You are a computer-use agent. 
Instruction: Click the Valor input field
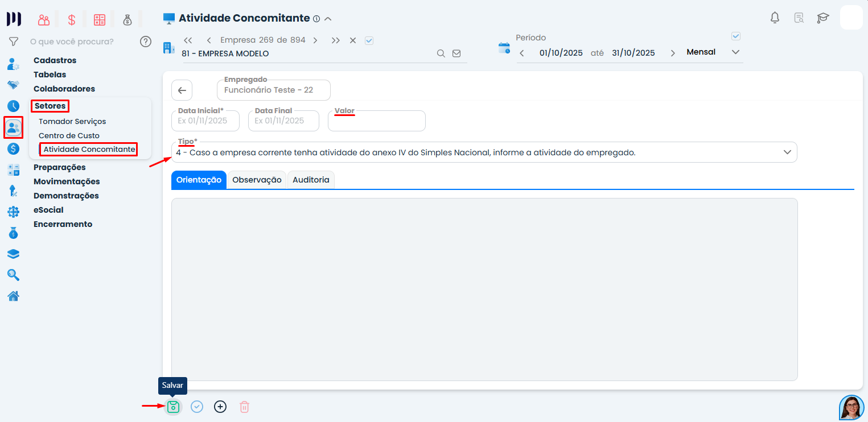[377, 121]
